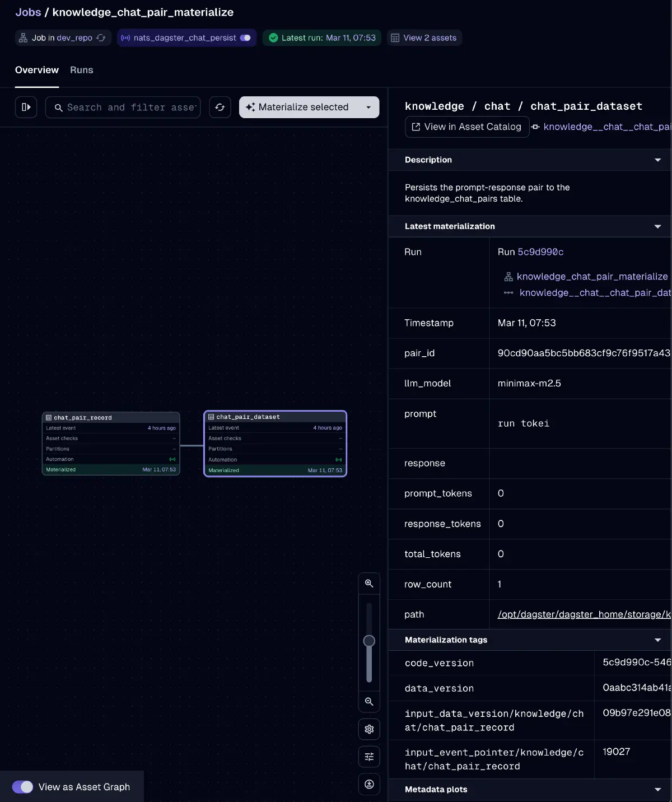Image resolution: width=672 pixels, height=802 pixels.
Task: Click the prompt value 'run tokei'
Action: click(524, 424)
